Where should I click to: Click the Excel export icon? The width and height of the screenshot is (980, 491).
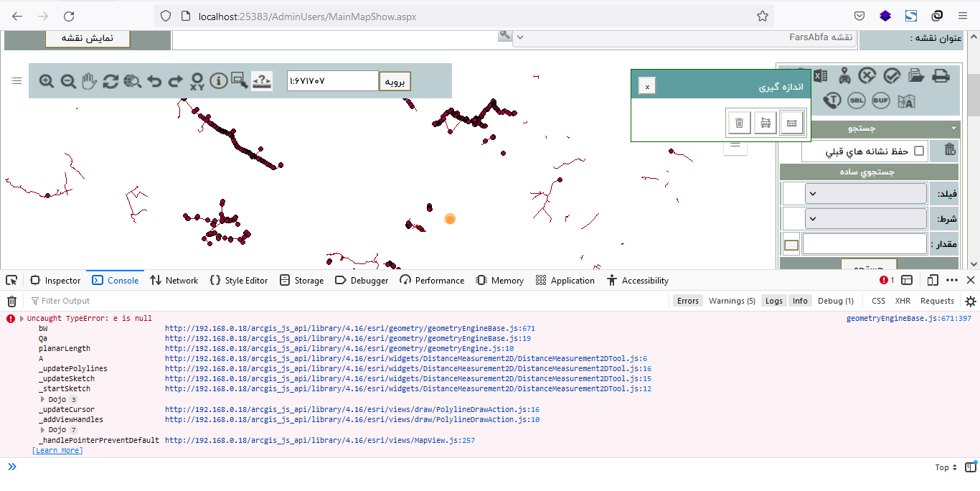(x=820, y=75)
